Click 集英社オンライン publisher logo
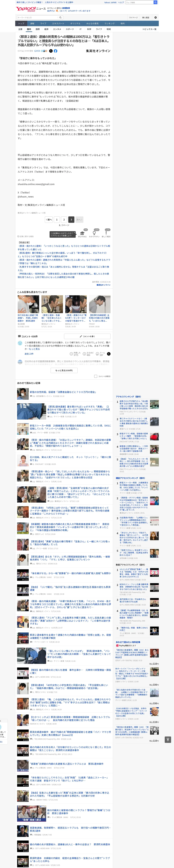174x868 pixels. [x=98, y=51]
